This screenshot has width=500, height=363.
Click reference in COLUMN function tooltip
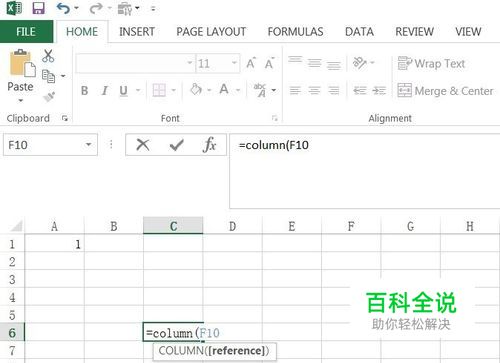coord(238,351)
